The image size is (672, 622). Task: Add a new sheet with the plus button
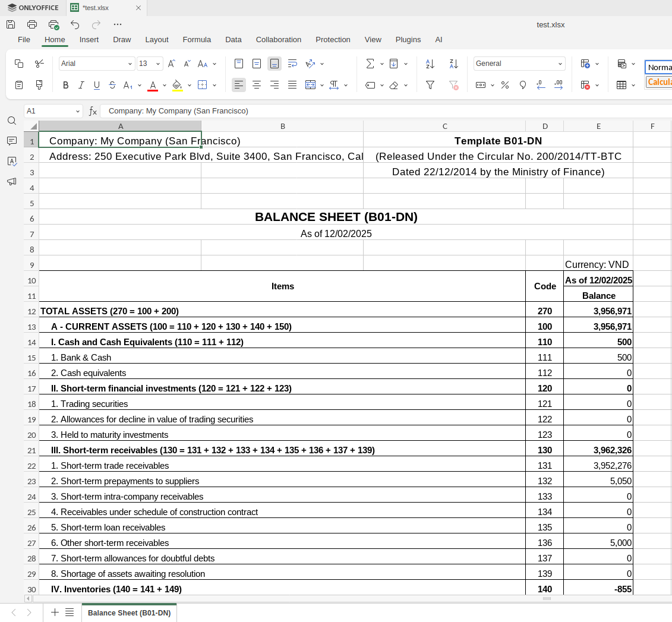point(54,612)
